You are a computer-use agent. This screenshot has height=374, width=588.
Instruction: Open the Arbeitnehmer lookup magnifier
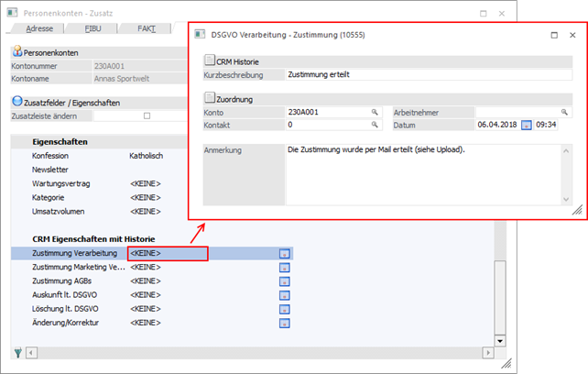[554, 112]
